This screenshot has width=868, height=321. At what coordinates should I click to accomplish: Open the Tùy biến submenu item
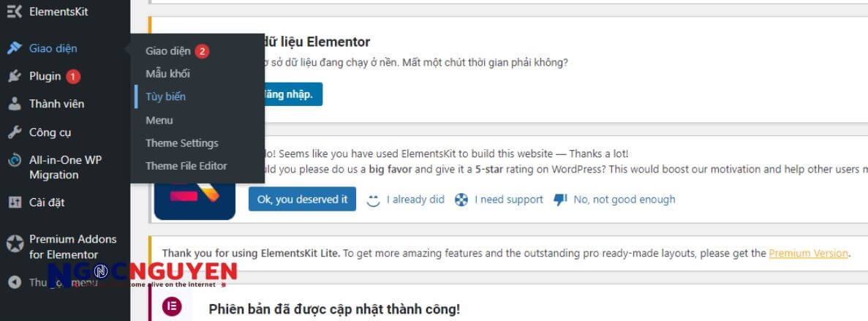pyautogui.click(x=165, y=97)
